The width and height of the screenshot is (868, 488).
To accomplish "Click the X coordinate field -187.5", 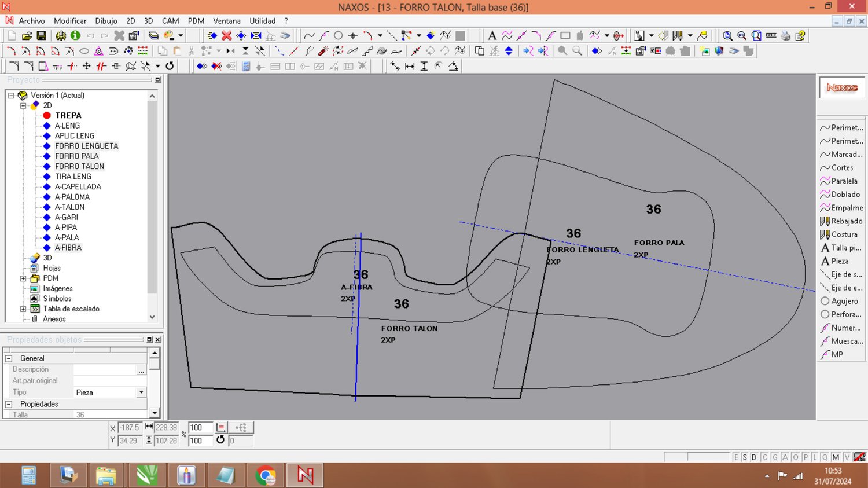I will click(x=129, y=428).
